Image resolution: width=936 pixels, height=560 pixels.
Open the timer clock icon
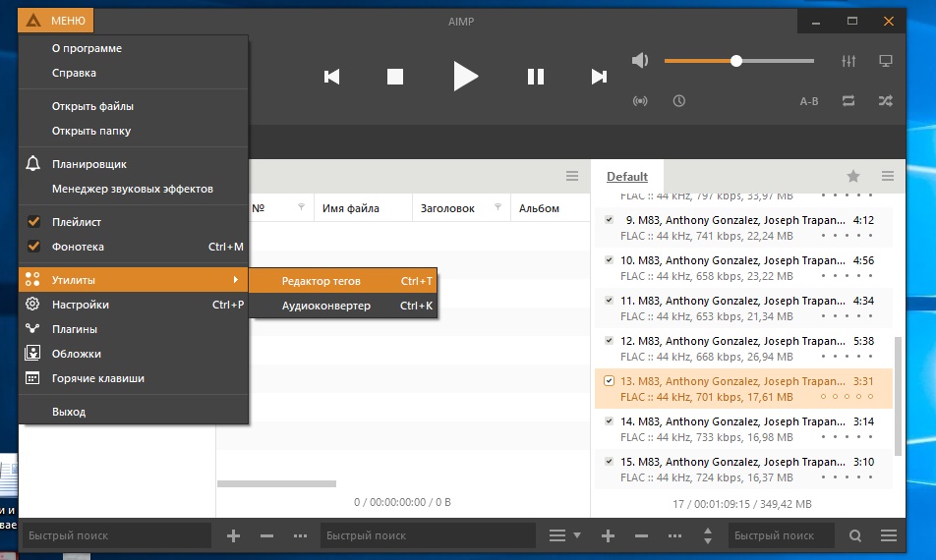click(x=678, y=100)
